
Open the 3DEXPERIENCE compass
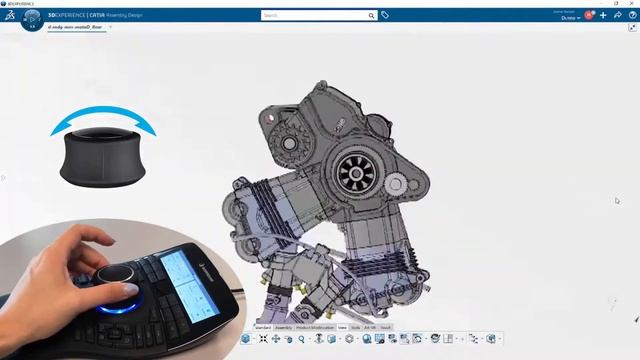32,19
